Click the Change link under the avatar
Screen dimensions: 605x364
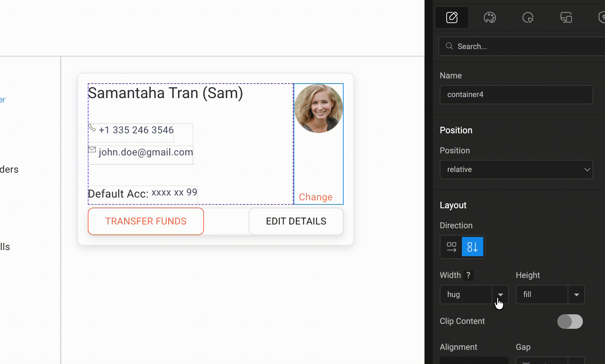coord(315,197)
